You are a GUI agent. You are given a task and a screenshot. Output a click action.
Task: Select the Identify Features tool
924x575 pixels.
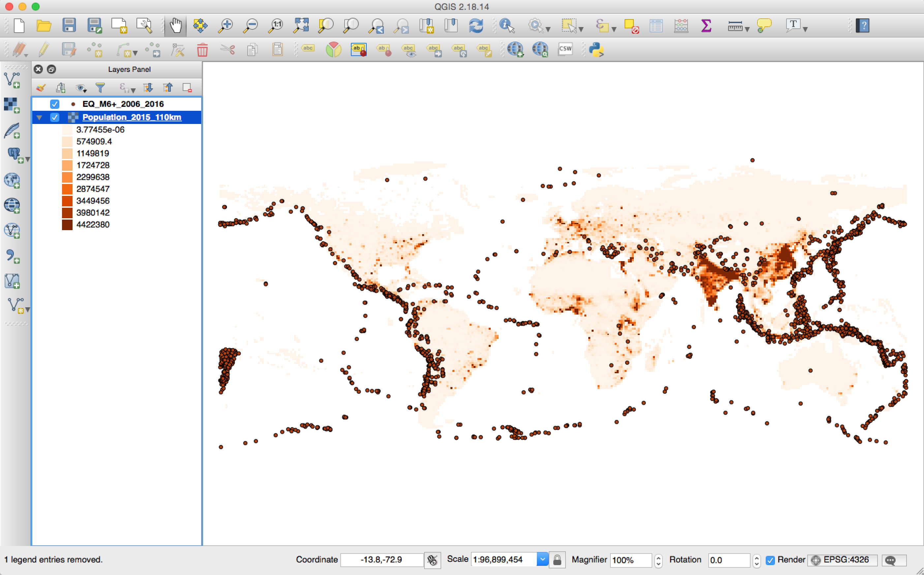click(x=506, y=26)
